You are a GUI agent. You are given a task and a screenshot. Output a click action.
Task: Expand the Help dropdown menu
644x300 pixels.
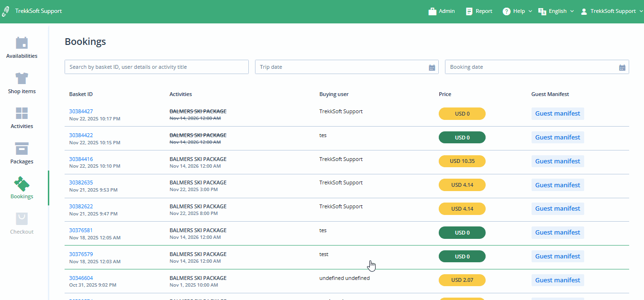(x=518, y=11)
